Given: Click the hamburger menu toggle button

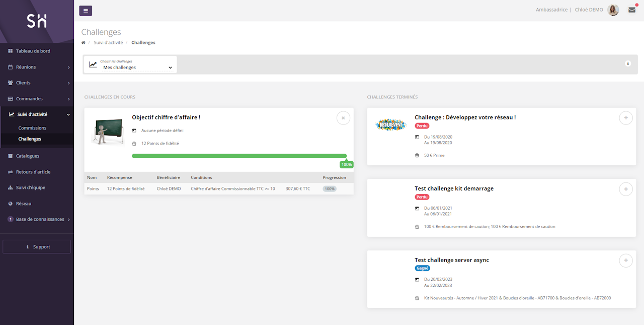Looking at the screenshot, I should point(86,10).
